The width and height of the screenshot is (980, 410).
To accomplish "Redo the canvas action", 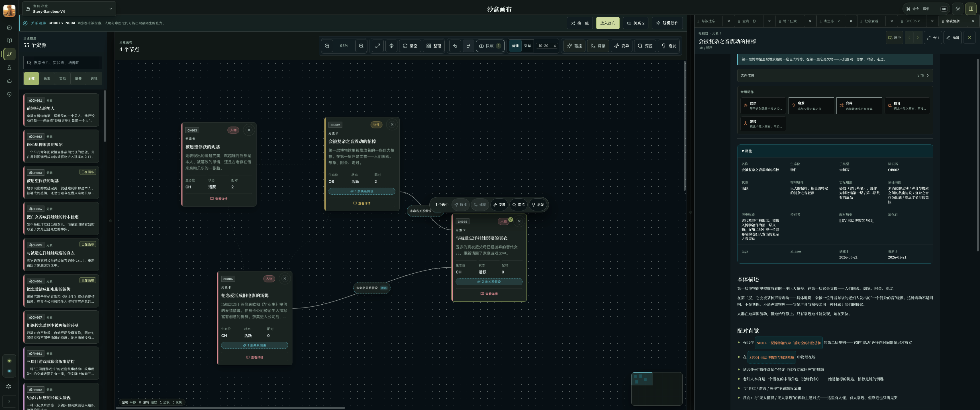I will click(468, 46).
